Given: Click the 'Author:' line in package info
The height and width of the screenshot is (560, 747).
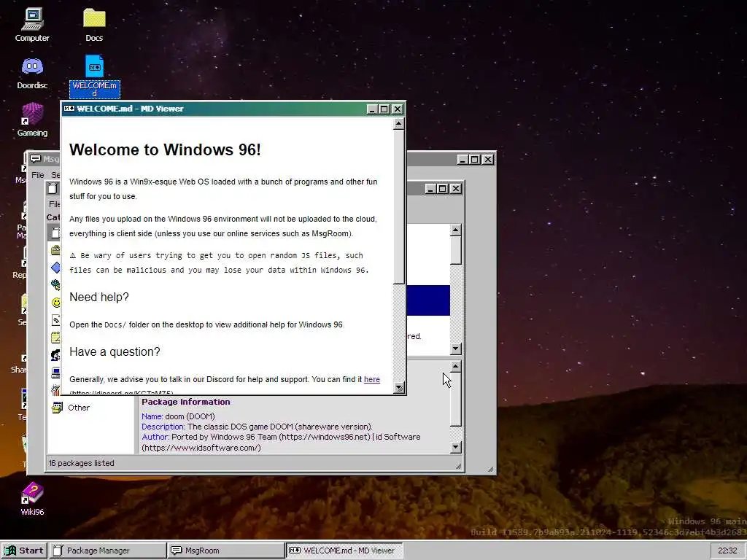Looking at the screenshot, I should coord(281,442).
